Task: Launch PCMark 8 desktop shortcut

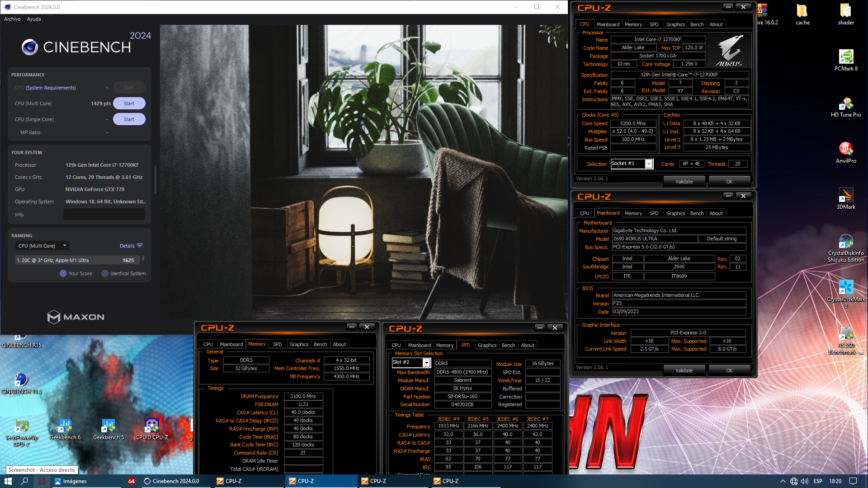Action: click(x=846, y=61)
